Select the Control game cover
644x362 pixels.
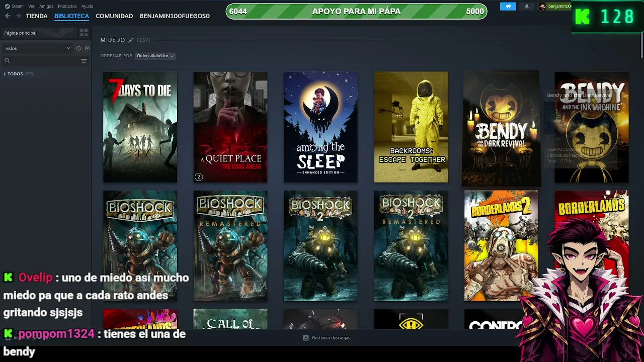[493, 319]
